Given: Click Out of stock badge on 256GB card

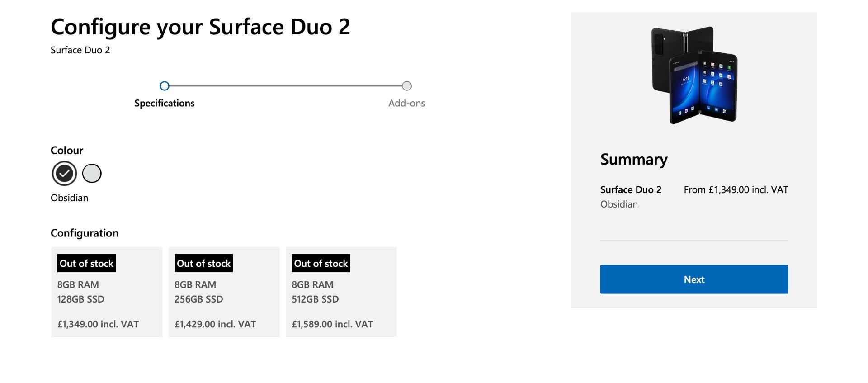Looking at the screenshot, I should (x=204, y=263).
